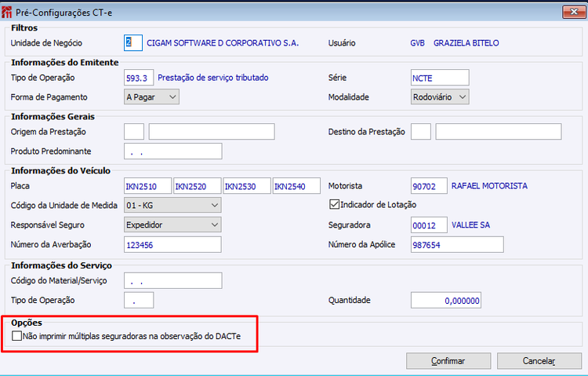Click the Série field containing NCTE
588x376 pixels.
tap(440, 78)
